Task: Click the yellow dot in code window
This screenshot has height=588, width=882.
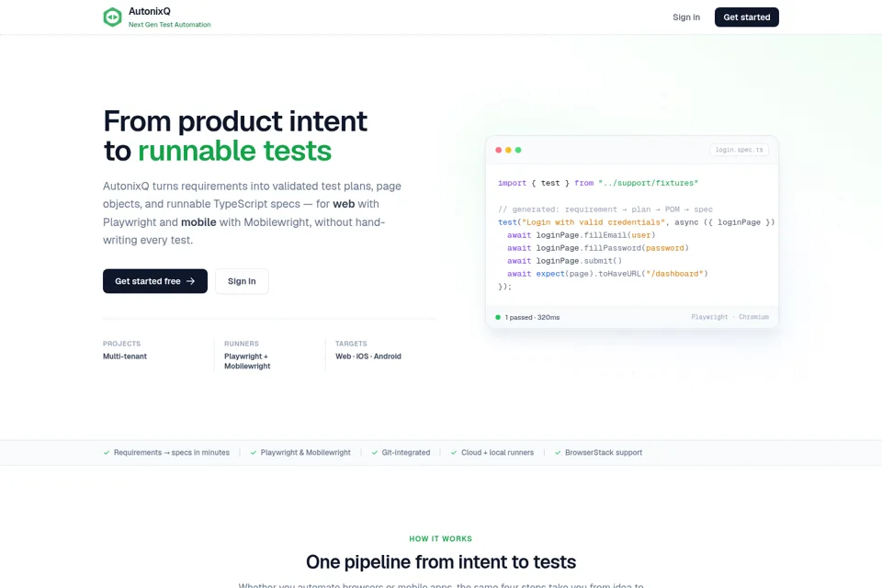Action: pos(508,151)
